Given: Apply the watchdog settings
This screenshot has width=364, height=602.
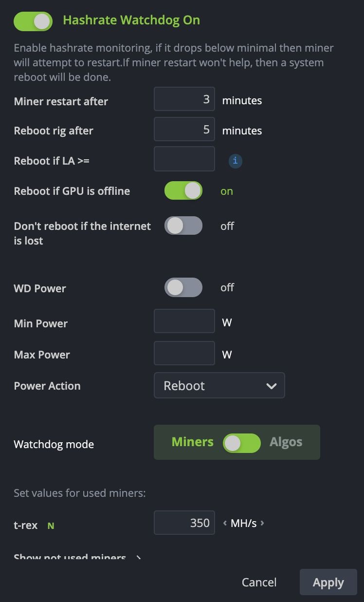Looking at the screenshot, I should (x=328, y=583).
